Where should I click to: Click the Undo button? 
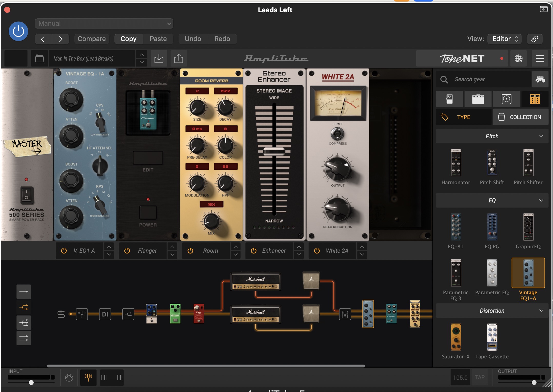tap(193, 39)
